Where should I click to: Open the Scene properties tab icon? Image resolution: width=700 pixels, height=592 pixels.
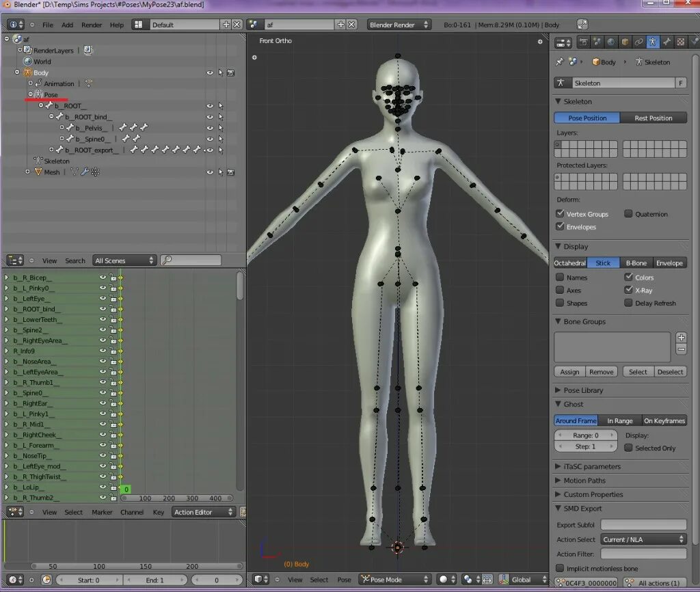click(x=597, y=42)
